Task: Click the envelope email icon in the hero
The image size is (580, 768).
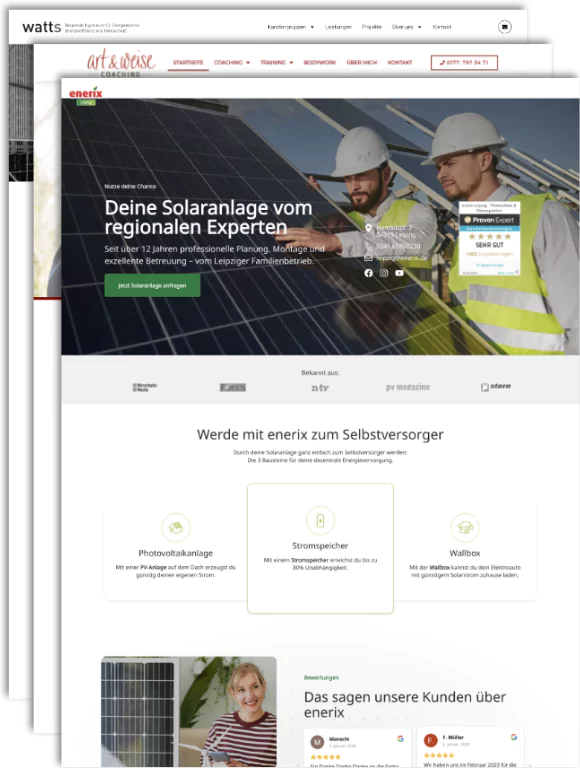Action: point(368,258)
